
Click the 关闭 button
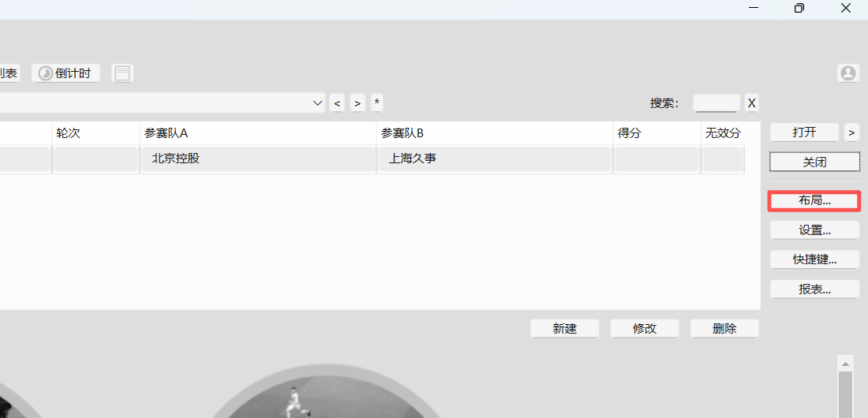(815, 162)
